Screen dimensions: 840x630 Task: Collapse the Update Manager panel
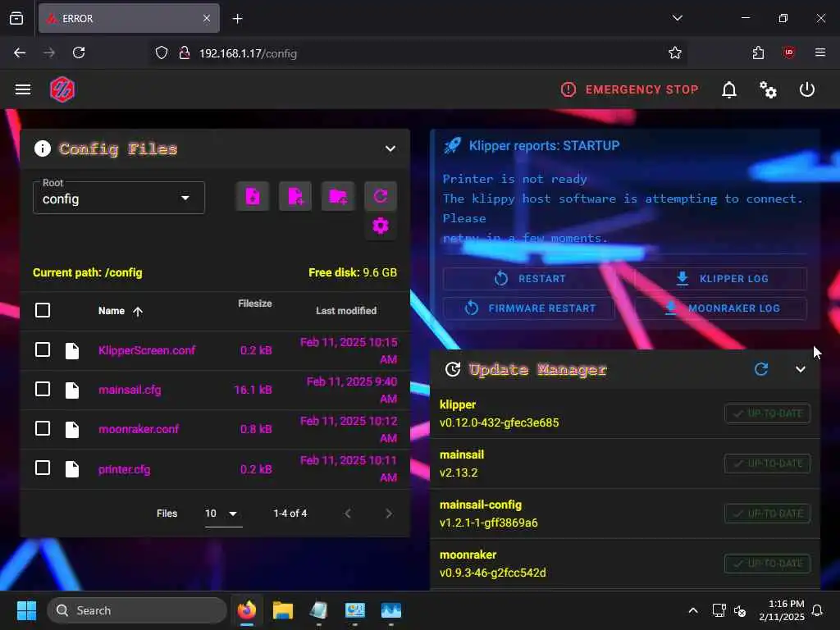(801, 369)
